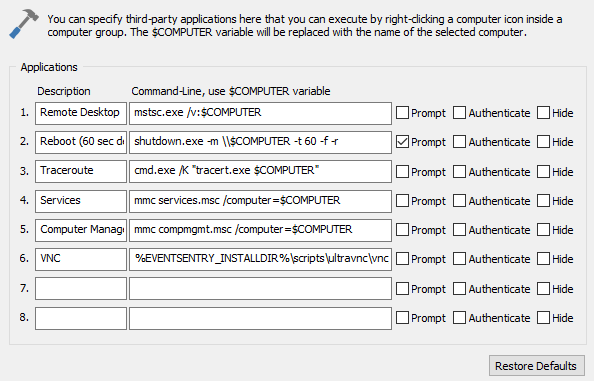Enable Prompt for Computer Management row
This screenshot has width=594, height=381.
(402, 230)
